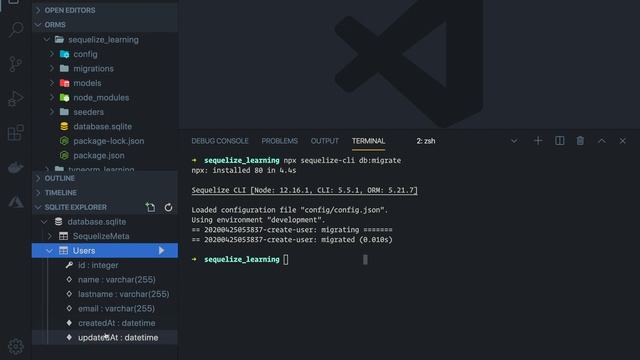Switch to the Debug Console tab
This screenshot has height=360, width=640.
click(220, 141)
